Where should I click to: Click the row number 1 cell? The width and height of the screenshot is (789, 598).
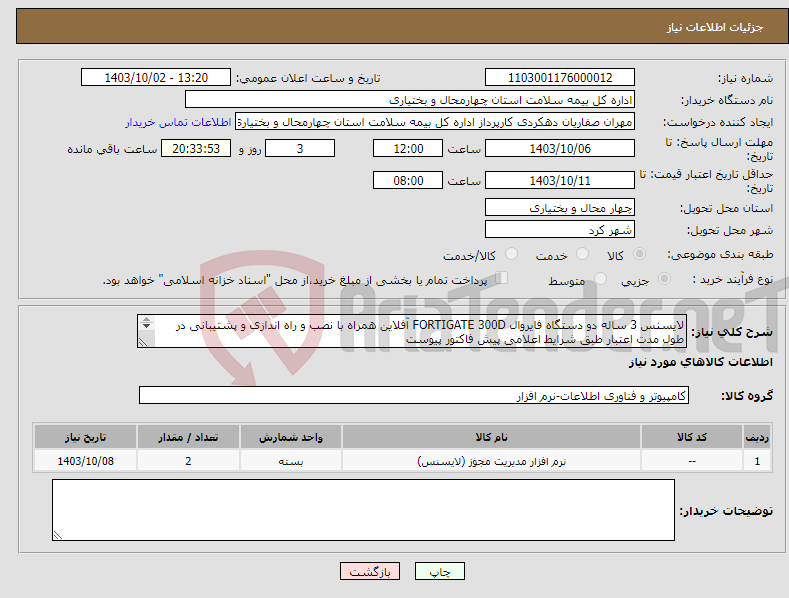(757, 461)
